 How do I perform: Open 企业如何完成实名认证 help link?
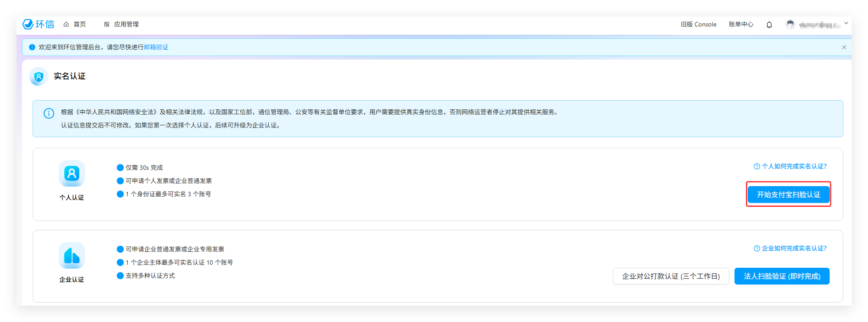coord(790,248)
